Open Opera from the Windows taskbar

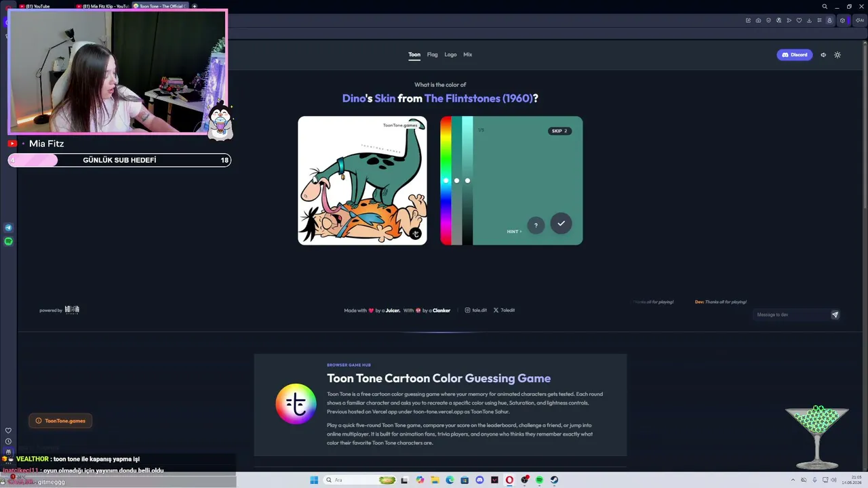(x=509, y=480)
